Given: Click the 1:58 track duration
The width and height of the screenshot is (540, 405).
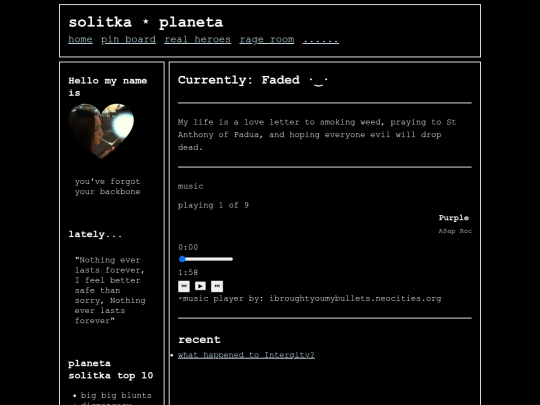Looking at the screenshot, I should click(188, 272).
